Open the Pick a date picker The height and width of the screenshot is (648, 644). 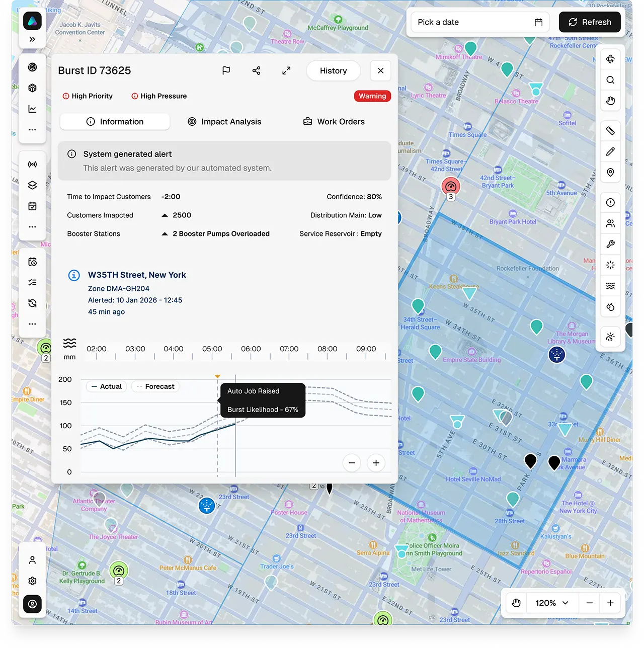click(480, 22)
